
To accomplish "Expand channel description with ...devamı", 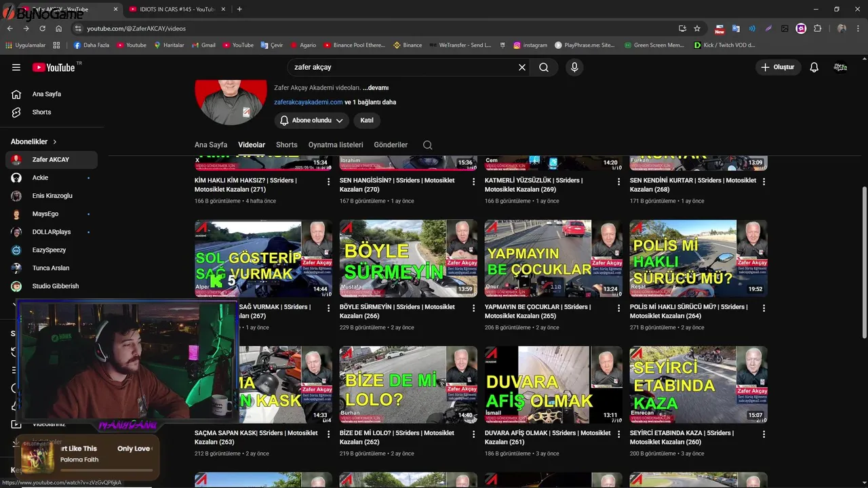I will click(376, 87).
